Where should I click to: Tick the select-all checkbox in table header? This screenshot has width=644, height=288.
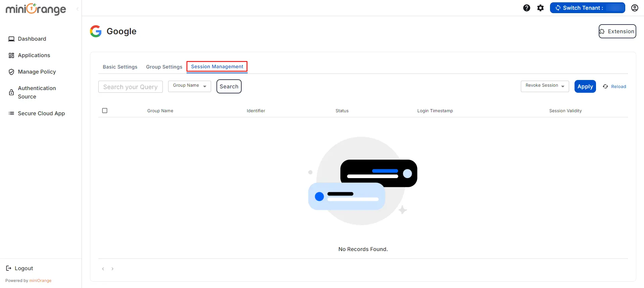click(x=105, y=111)
